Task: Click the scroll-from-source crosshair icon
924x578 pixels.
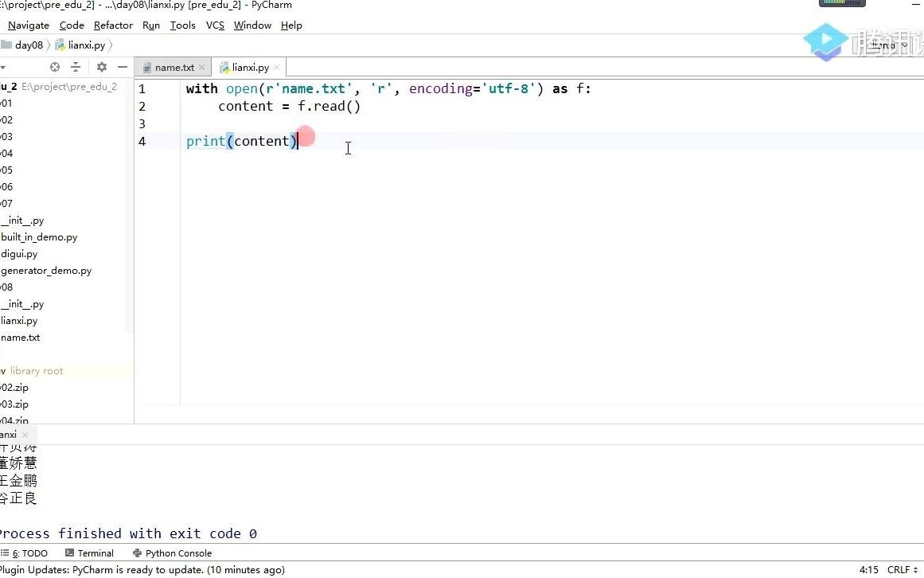Action: pyautogui.click(x=54, y=67)
